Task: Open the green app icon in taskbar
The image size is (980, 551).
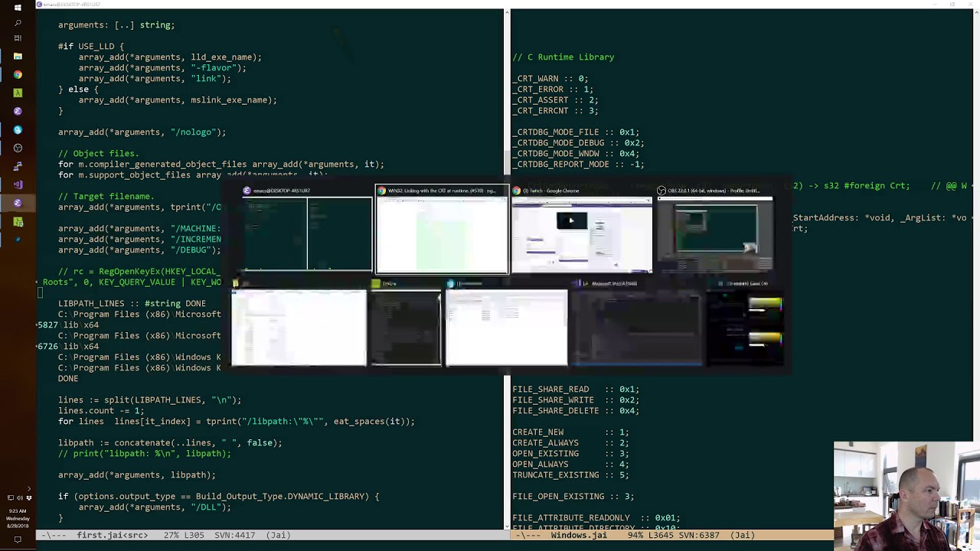Action: click(x=18, y=222)
